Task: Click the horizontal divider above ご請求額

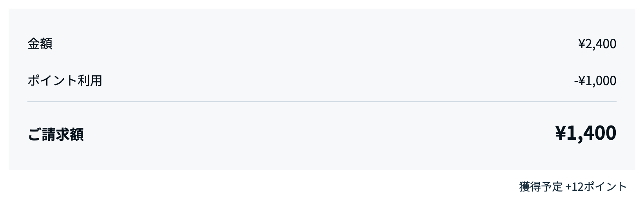Action: click(322, 102)
